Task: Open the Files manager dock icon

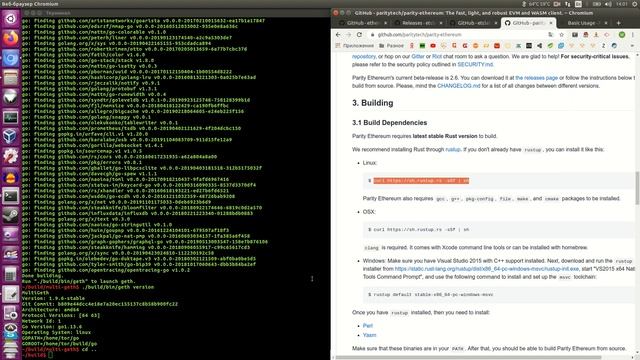Action: (x=11, y=78)
